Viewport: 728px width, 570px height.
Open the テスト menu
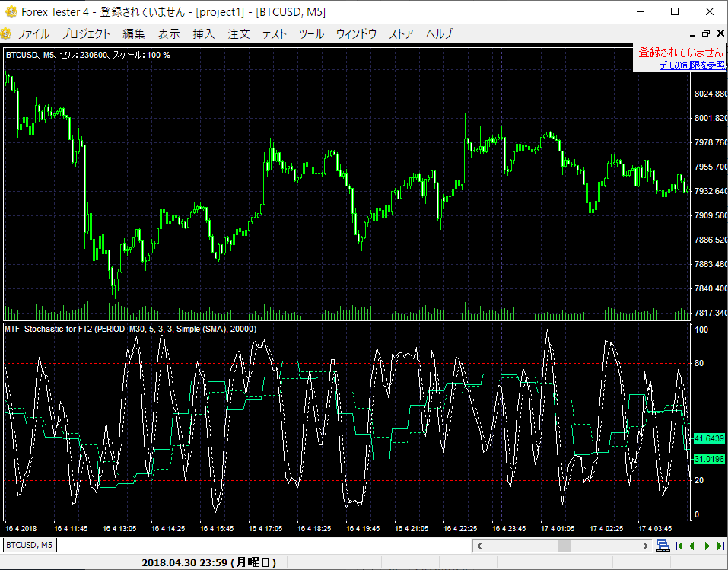[275, 34]
